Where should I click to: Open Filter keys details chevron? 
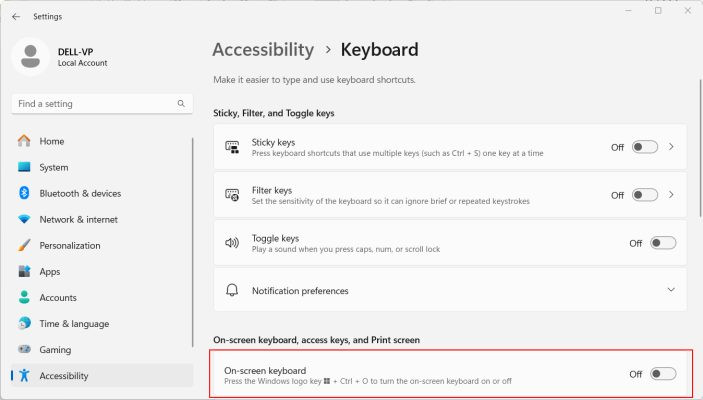671,195
